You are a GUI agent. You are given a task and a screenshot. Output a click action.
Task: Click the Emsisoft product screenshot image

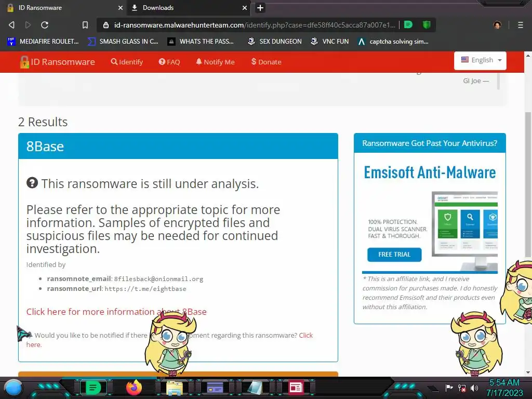click(464, 231)
